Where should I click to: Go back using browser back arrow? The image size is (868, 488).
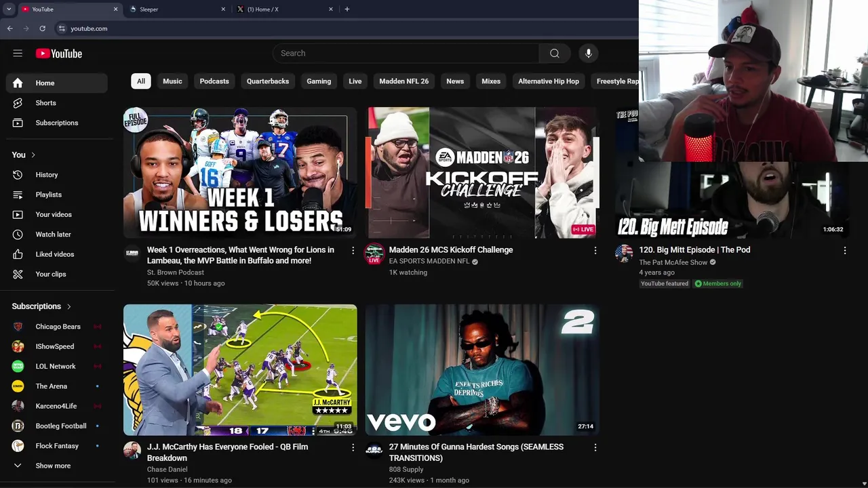click(x=9, y=28)
